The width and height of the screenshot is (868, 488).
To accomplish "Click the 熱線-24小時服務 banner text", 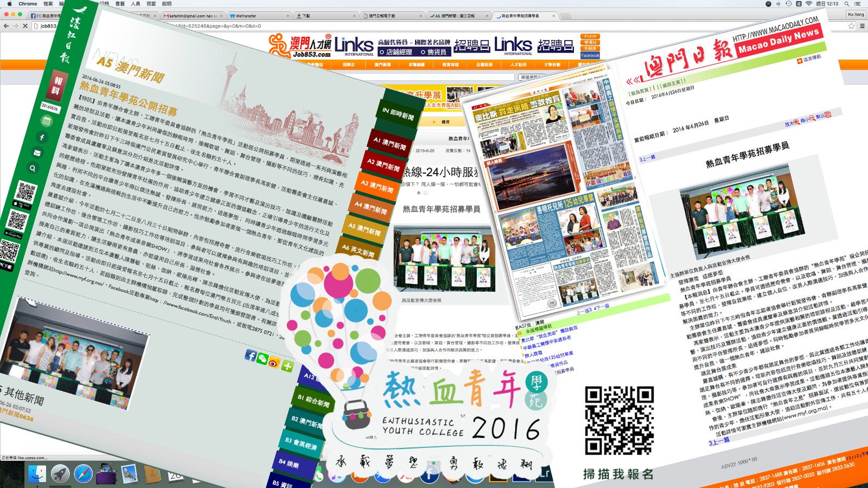I will 441,172.
